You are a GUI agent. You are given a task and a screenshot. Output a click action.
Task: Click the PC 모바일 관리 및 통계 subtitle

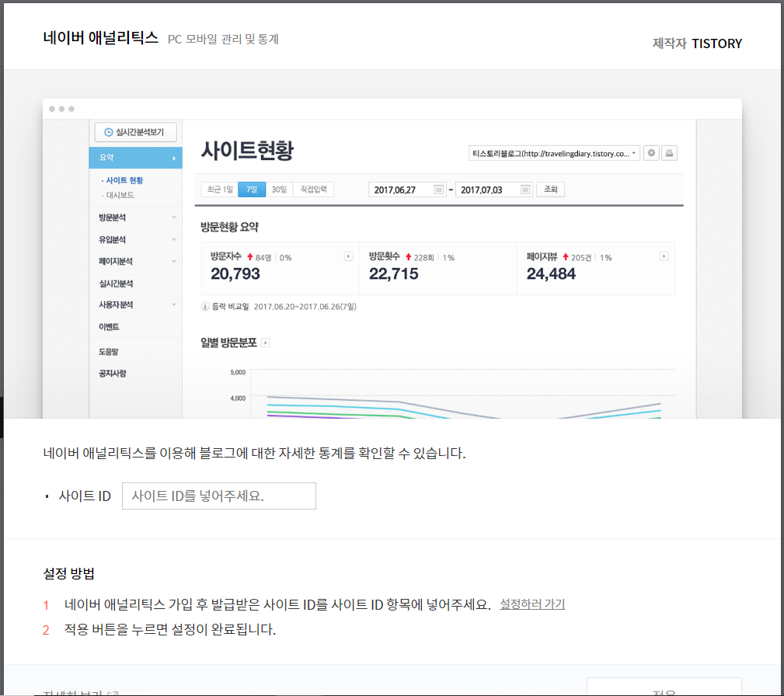(x=223, y=39)
